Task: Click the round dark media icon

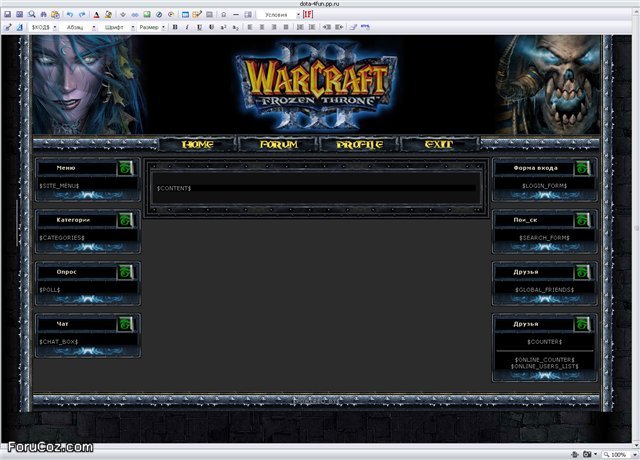Action: tap(159, 15)
